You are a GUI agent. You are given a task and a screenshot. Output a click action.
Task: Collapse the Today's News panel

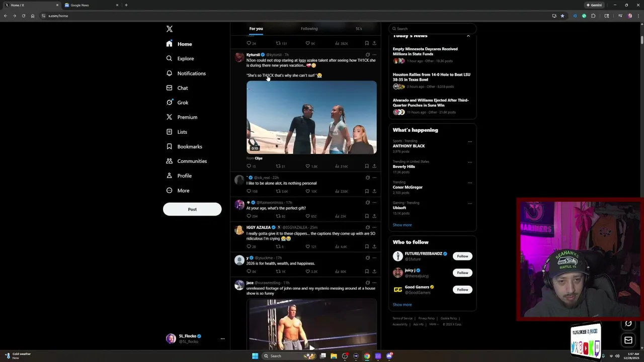point(468,36)
